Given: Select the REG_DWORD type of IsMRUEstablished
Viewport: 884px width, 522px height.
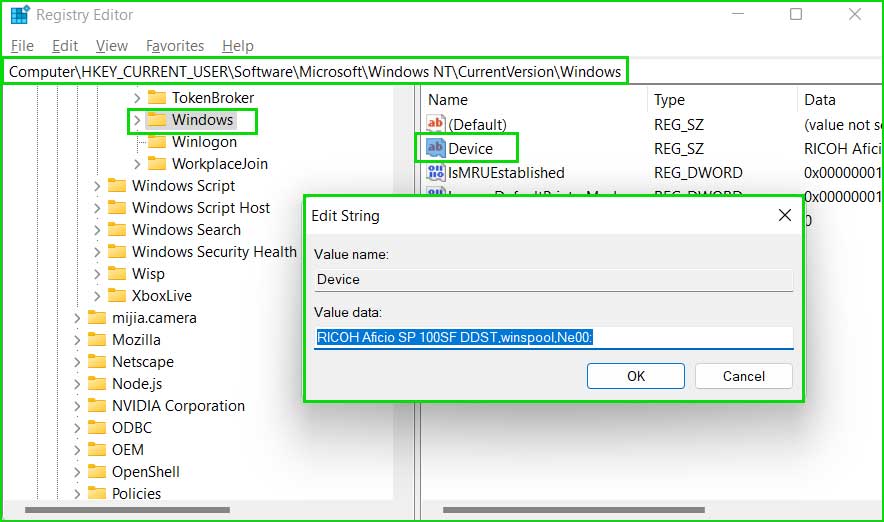Looking at the screenshot, I should [x=698, y=172].
